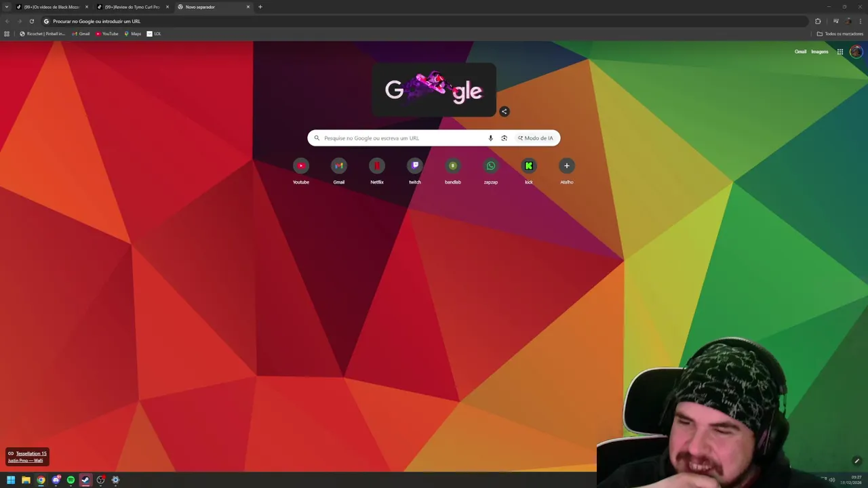The height and width of the screenshot is (488, 868).
Task: Open media controls in Chrome toolbar
Action: pos(835,21)
